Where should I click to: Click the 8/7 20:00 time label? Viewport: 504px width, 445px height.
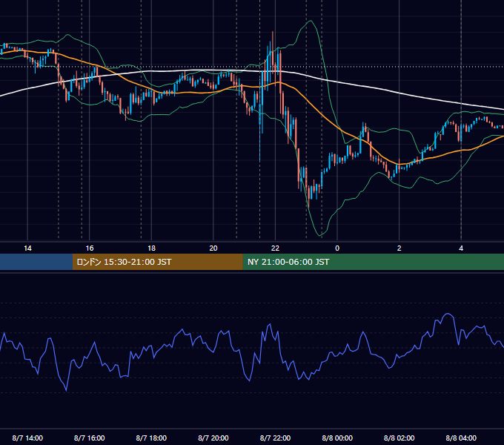point(213,438)
